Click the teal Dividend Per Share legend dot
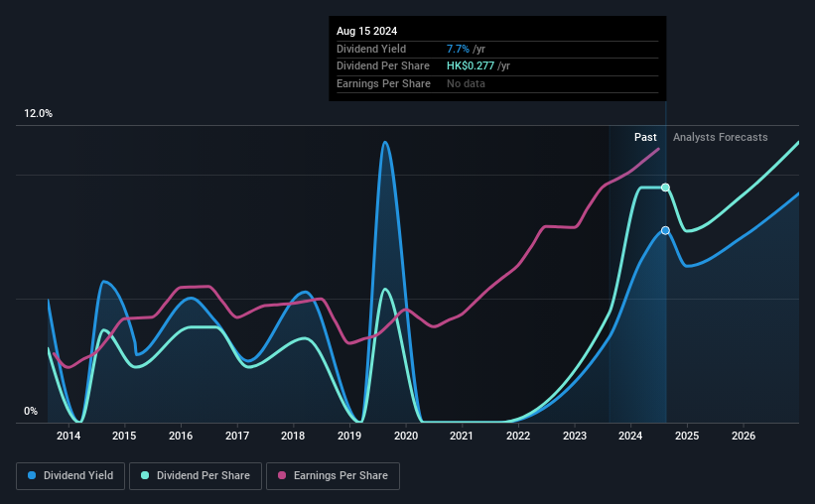 pyautogui.click(x=145, y=475)
